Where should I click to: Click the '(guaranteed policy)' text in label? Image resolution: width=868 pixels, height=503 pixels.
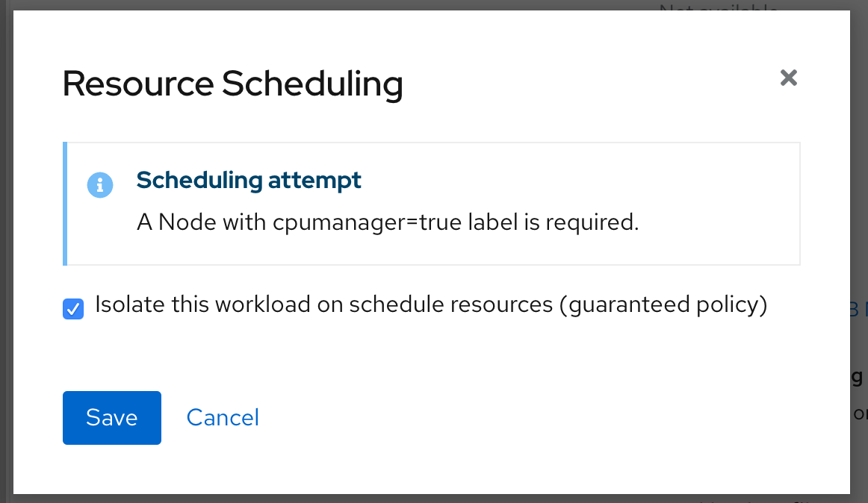[x=663, y=305]
